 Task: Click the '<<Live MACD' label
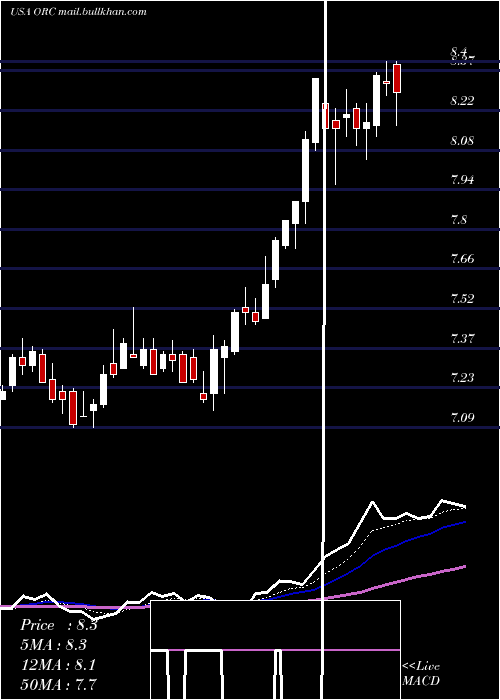(421, 674)
